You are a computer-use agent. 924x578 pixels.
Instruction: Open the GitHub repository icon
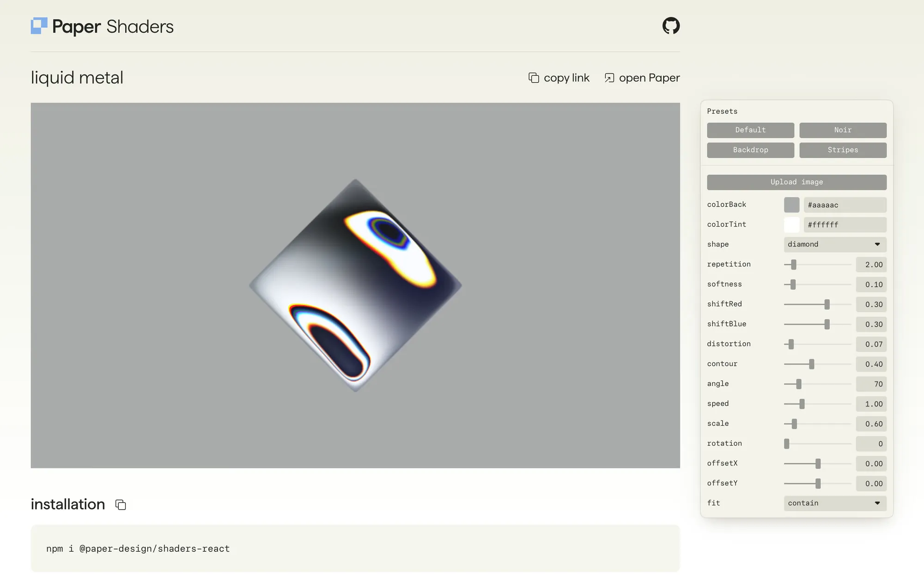point(671,26)
